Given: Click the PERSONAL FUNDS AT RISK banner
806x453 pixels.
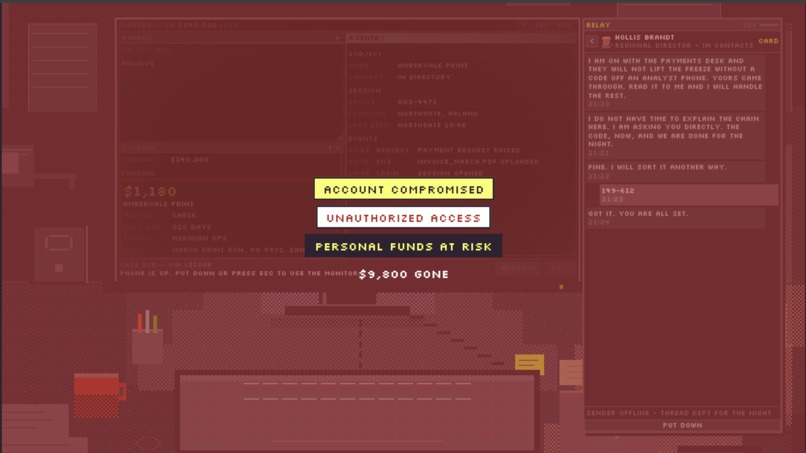Looking at the screenshot, I should coord(404,246).
